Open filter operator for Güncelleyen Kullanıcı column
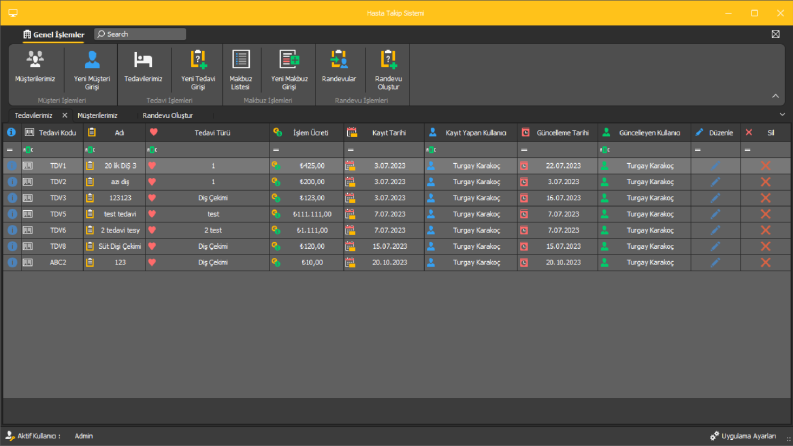The width and height of the screenshot is (793, 446). (605, 150)
